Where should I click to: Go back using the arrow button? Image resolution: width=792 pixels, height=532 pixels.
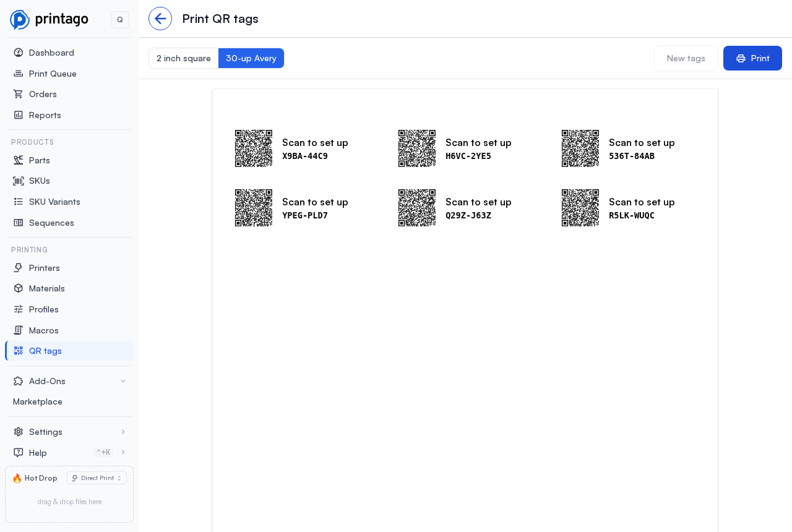(160, 19)
